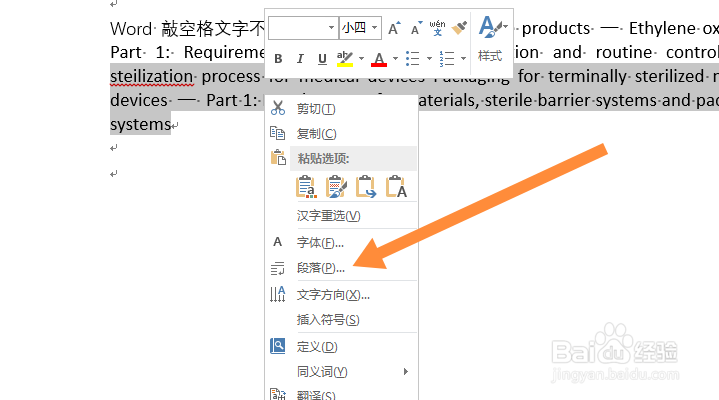Paste with merge formatting option
Viewport: 719px width, 400px height.
coord(336,187)
